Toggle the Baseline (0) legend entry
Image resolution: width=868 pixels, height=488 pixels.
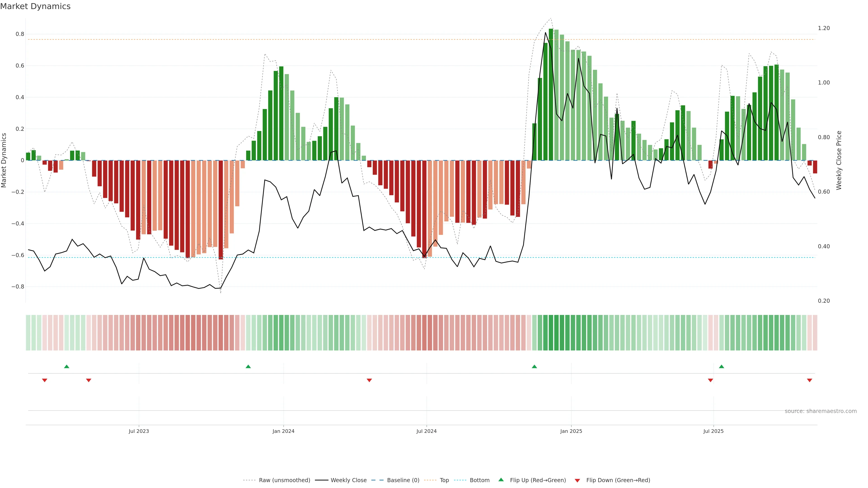pyautogui.click(x=403, y=480)
